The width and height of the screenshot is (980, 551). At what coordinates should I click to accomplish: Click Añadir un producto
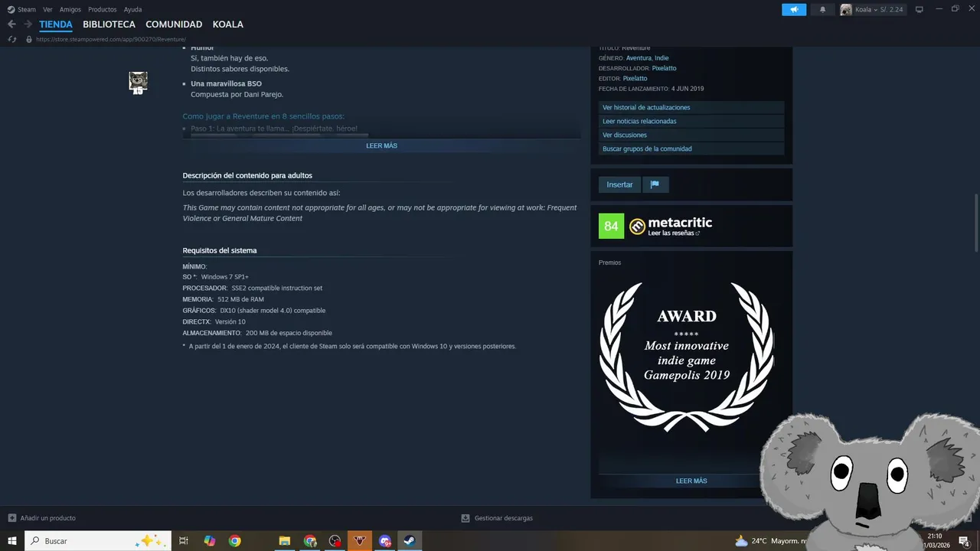point(47,518)
